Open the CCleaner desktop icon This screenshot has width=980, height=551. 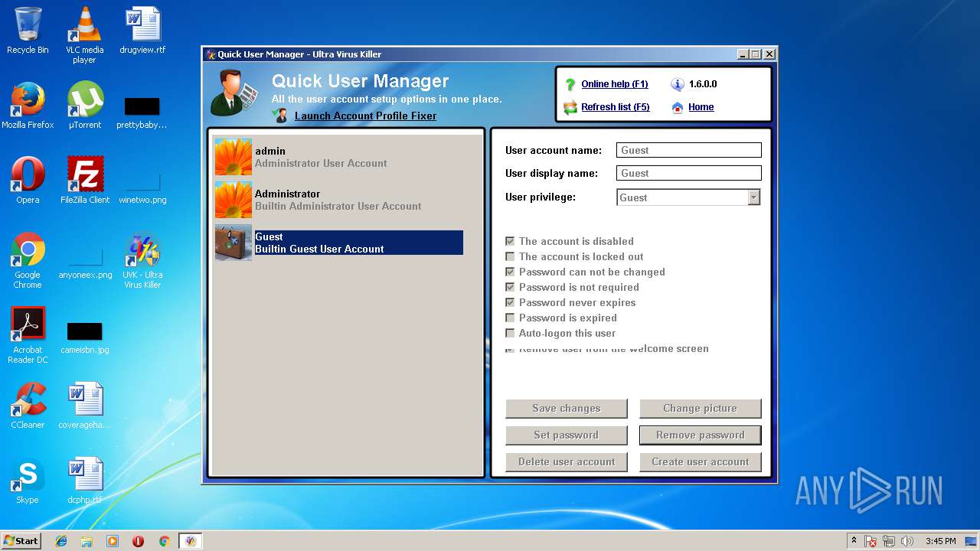(28, 406)
